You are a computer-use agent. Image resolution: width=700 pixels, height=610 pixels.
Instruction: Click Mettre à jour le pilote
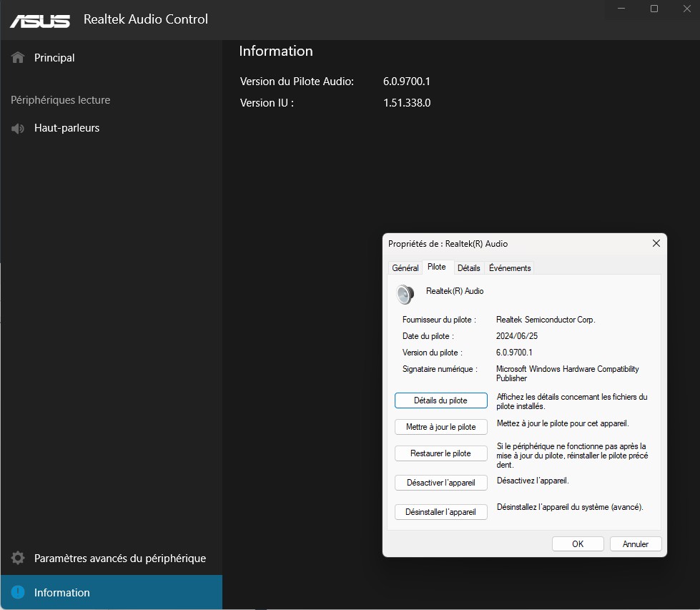(440, 427)
